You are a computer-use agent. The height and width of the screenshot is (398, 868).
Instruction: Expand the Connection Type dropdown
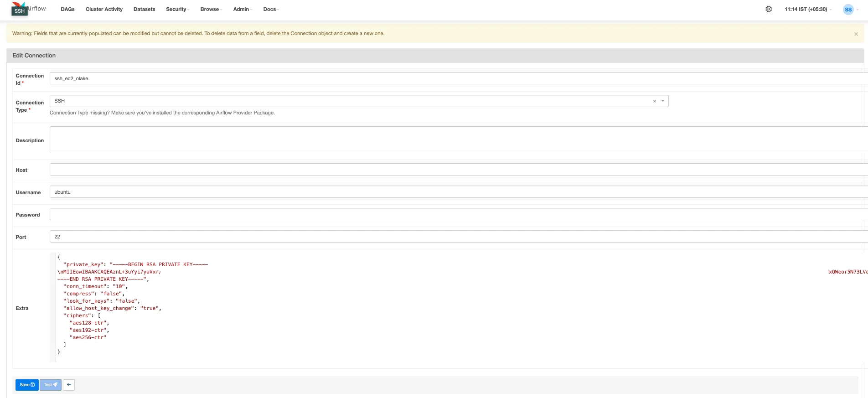[x=663, y=101]
